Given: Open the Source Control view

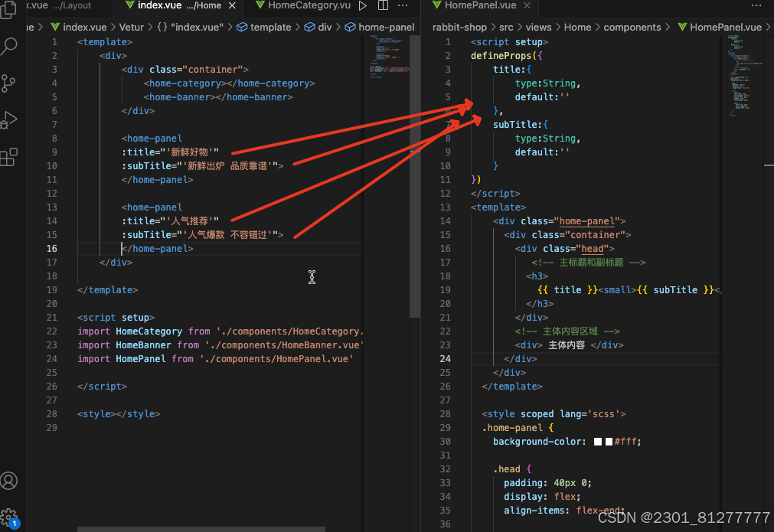Looking at the screenshot, I should point(8,83).
